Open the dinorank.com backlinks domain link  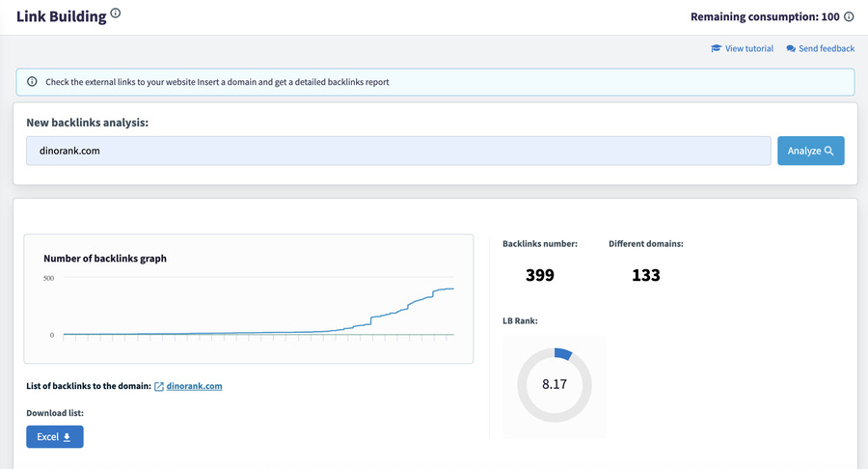pyautogui.click(x=194, y=386)
